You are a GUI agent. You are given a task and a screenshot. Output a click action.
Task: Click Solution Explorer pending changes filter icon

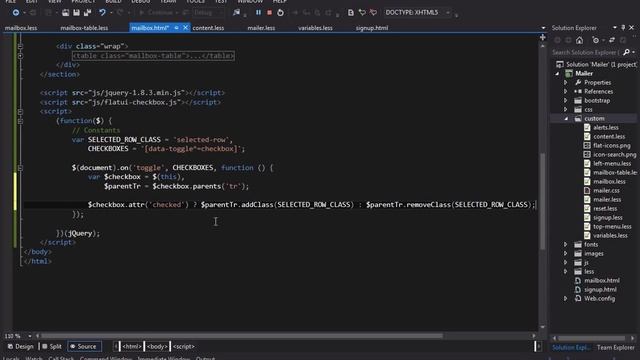coord(596,40)
